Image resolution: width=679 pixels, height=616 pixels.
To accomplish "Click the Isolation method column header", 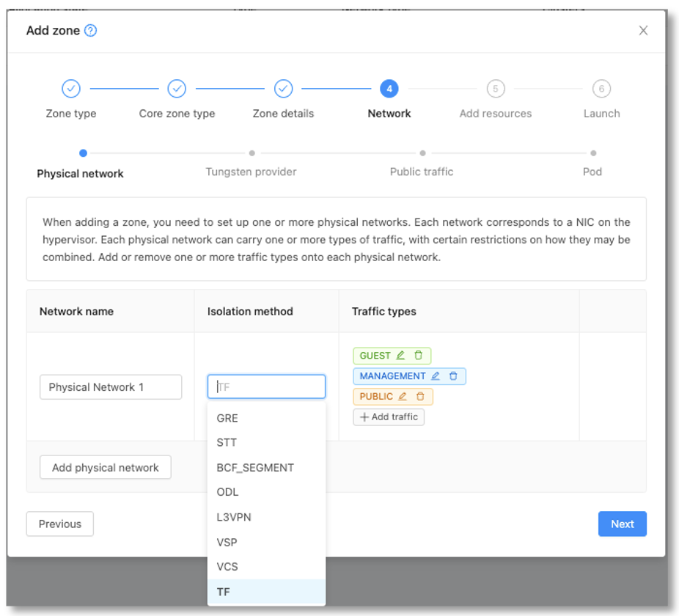I will 250,311.
